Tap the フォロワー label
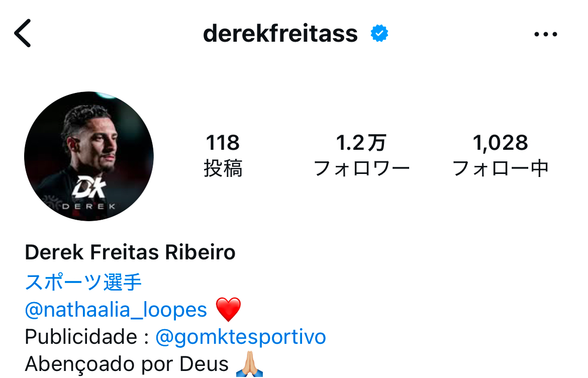 [361, 169]
